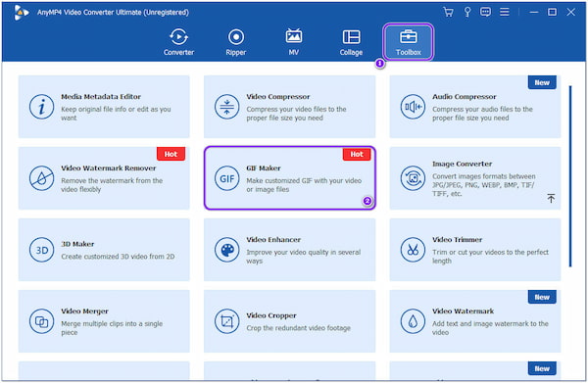Viewport: 588px width, 383px height.
Task: Click the Video Trimmer scissors icon
Action: point(413,250)
